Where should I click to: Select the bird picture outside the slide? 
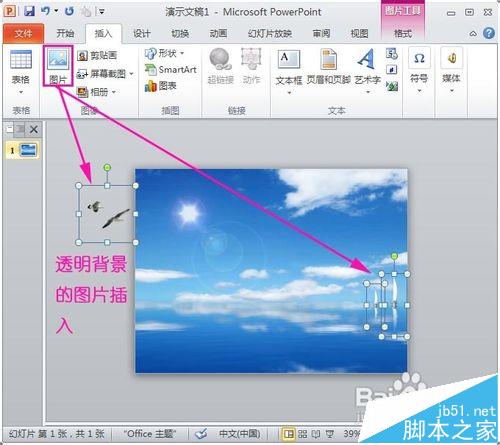click(107, 214)
